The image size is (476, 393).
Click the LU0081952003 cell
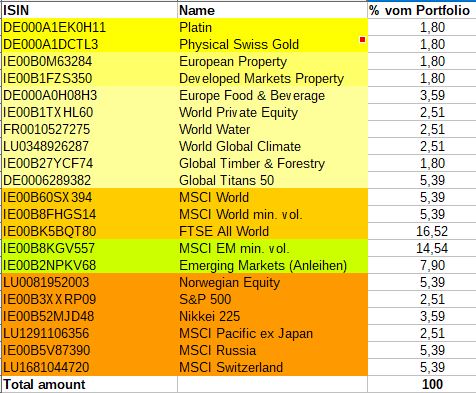89,282
